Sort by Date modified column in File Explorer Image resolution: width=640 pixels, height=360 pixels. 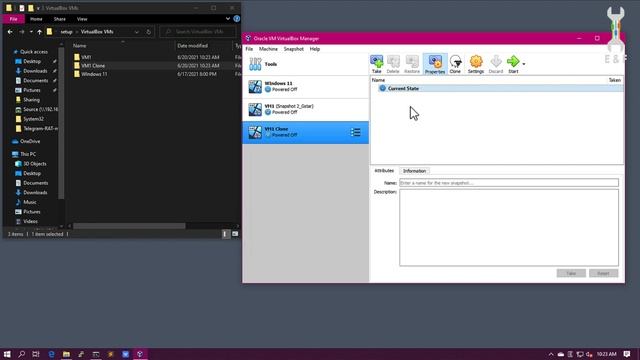tap(193, 46)
